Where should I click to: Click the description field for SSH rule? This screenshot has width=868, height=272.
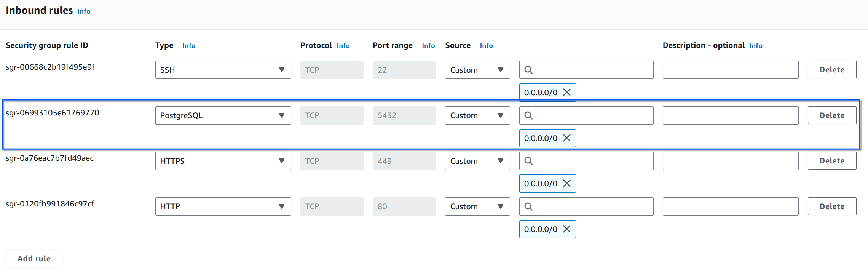(730, 70)
